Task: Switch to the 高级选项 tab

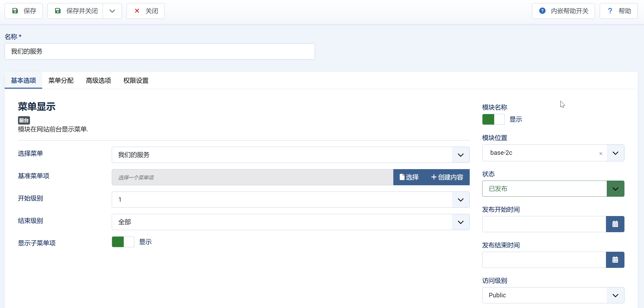Action: 98,81
